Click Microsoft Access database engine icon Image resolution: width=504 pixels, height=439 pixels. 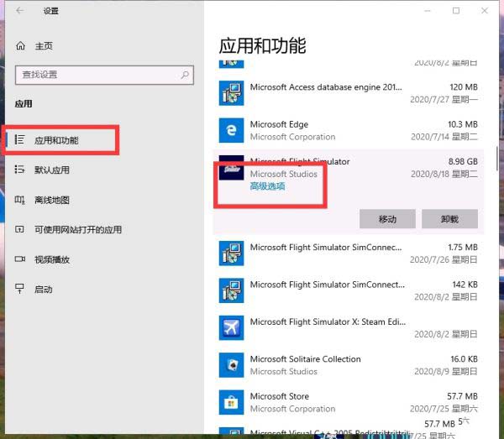pyautogui.click(x=232, y=93)
